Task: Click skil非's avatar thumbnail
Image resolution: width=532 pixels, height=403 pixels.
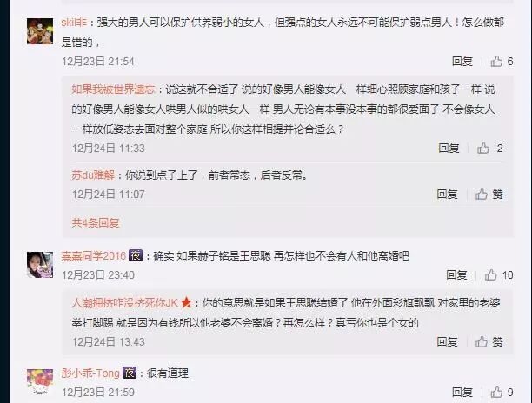Action: pyautogui.click(x=40, y=31)
